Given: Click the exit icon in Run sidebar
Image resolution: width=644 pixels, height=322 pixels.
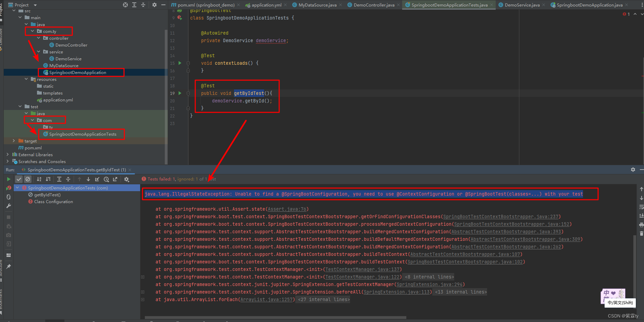Looking at the screenshot, I should click(x=9, y=244).
